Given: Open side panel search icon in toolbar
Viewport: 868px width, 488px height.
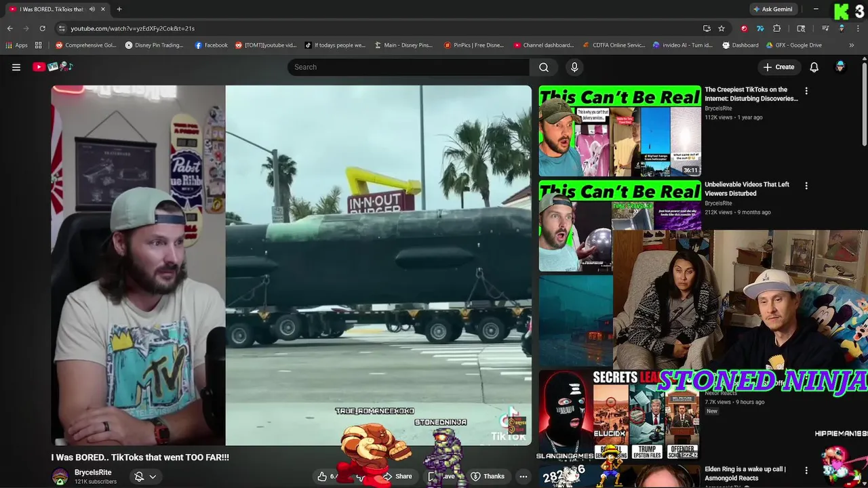Looking at the screenshot, I should (801, 28).
